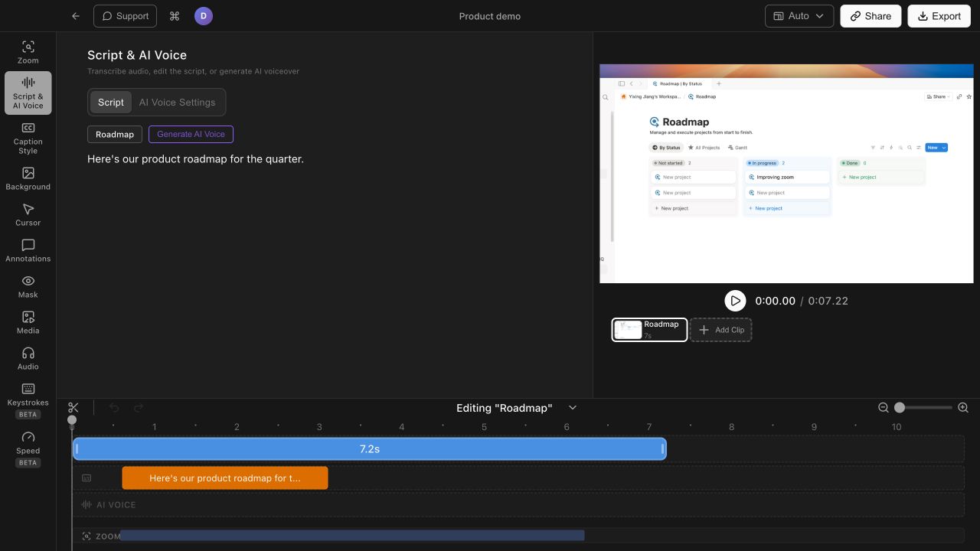Viewport: 980px width, 551px height.
Task: Click timeline ruler at 5 second mark
Action: coord(484,427)
